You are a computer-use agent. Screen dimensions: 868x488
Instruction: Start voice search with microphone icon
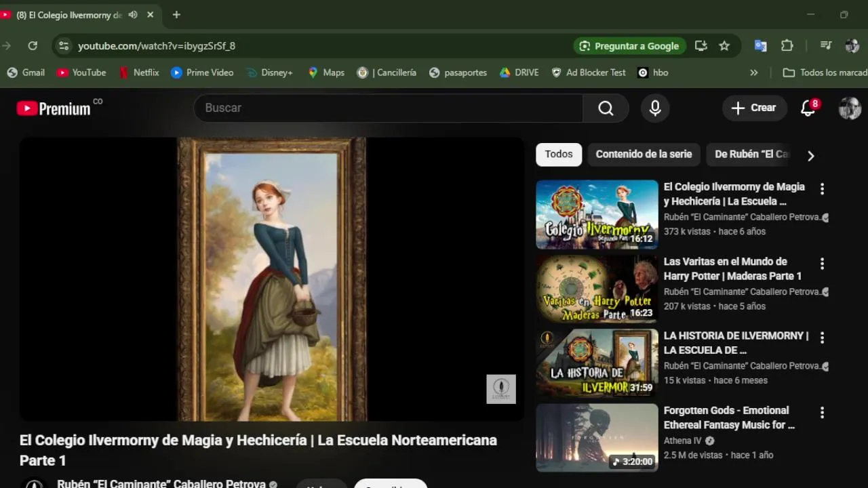655,108
